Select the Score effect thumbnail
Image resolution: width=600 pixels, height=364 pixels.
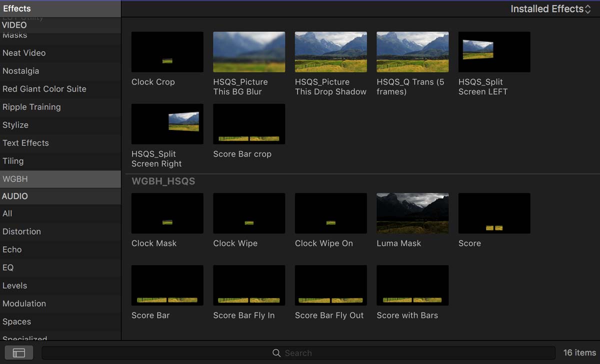pos(494,213)
